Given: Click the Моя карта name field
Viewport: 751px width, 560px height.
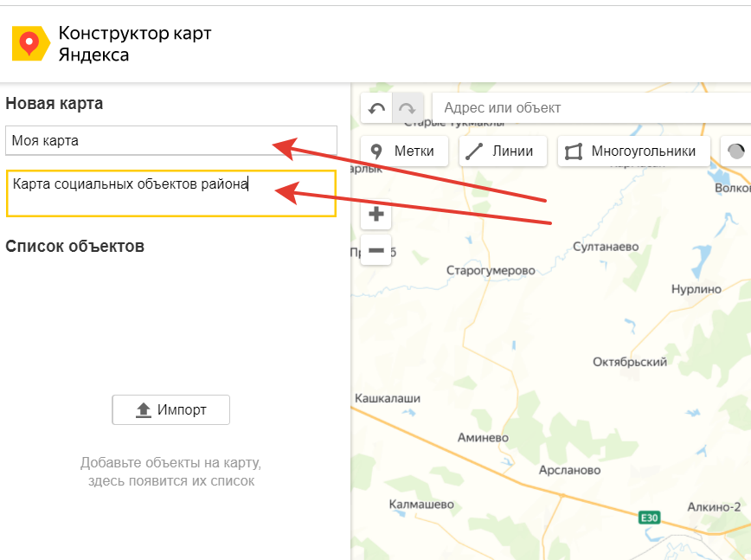Looking at the screenshot, I should [x=170, y=140].
